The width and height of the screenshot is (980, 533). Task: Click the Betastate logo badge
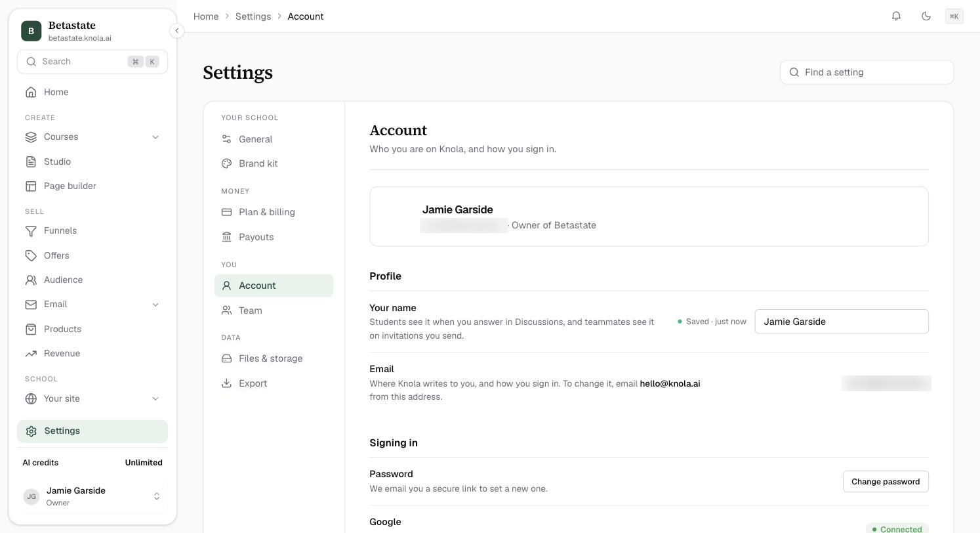tap(31, 31)
